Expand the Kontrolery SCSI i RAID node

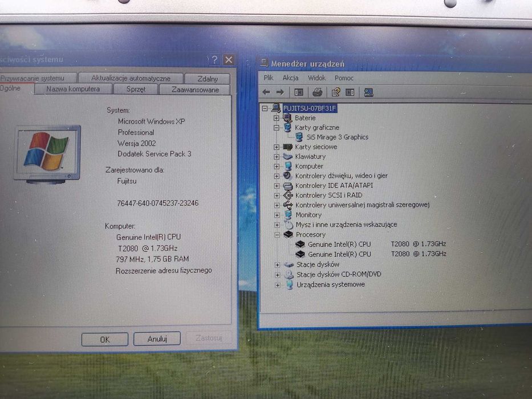point(277,196)
